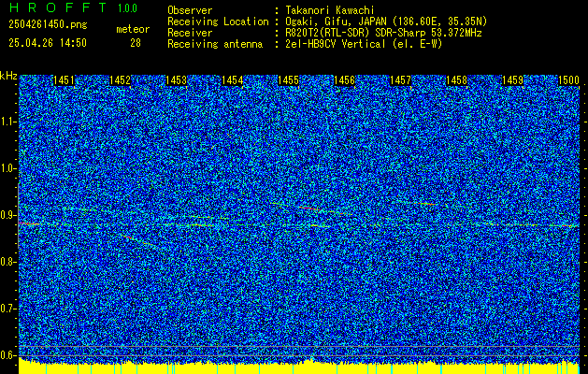This screenshot has width=588, height=374.
Task: Click the R820T2(RTL-SDR) receiver description
Action: tap(383, 33)
